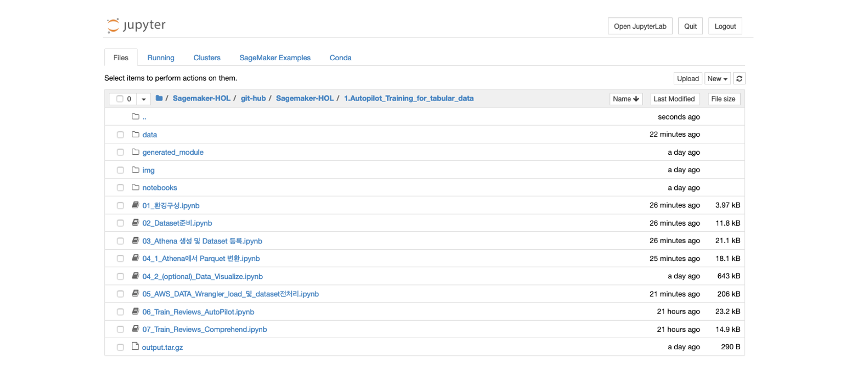This screenshot has height=384, width=868.
Task: Click the parent directory folder icon
Action: pos(135,116)
